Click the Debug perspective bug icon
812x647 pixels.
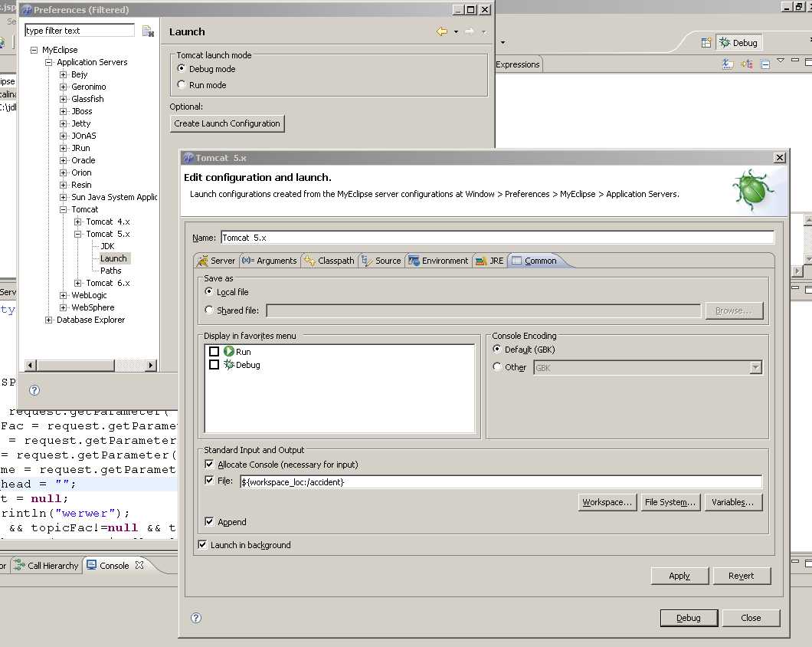click(724, 43)
